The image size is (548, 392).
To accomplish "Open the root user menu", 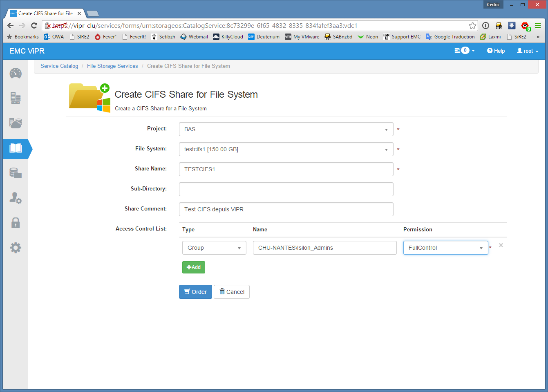I will (527, 51).
